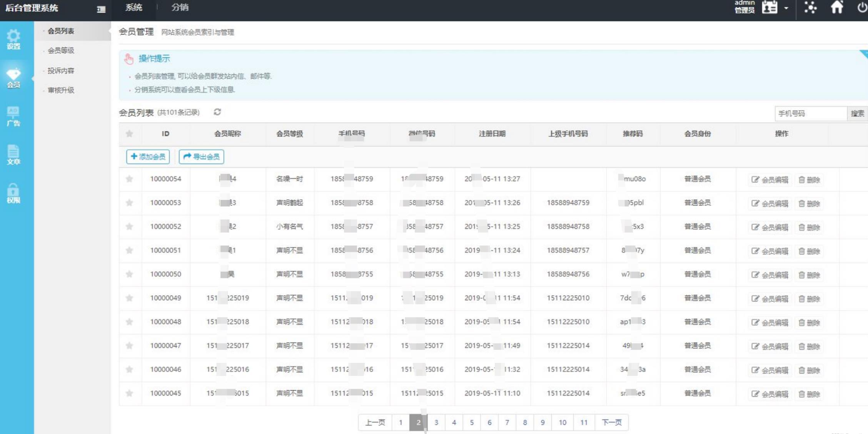This screenshot has height=434, width=868.
Task: Select the 广告 ads sidebar icon
Action: tap(13, 116)
